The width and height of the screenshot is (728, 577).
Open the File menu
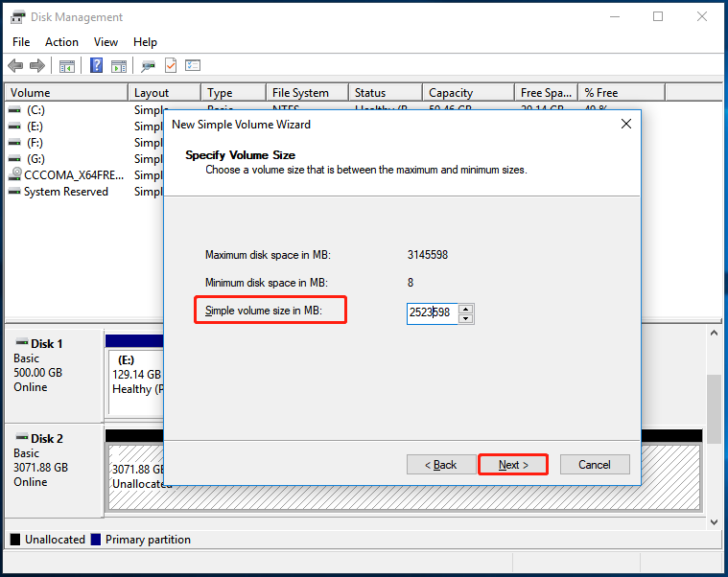click(x=21, y=42)
